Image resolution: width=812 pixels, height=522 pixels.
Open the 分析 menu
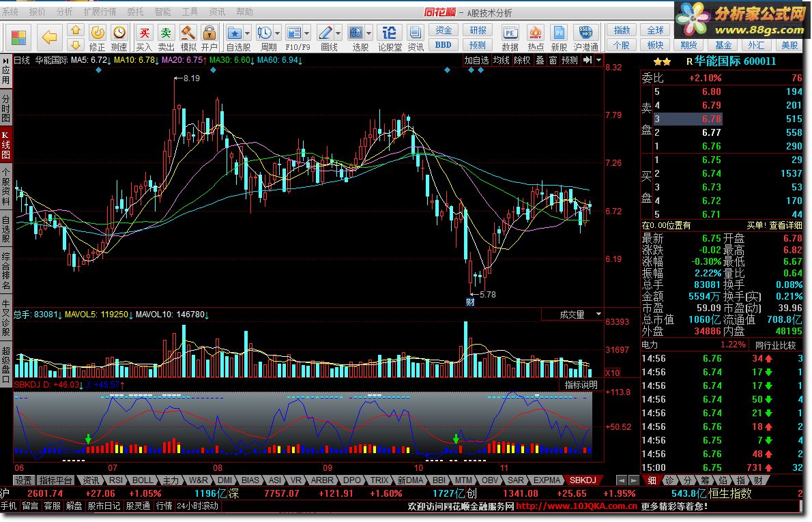point(65,12)
